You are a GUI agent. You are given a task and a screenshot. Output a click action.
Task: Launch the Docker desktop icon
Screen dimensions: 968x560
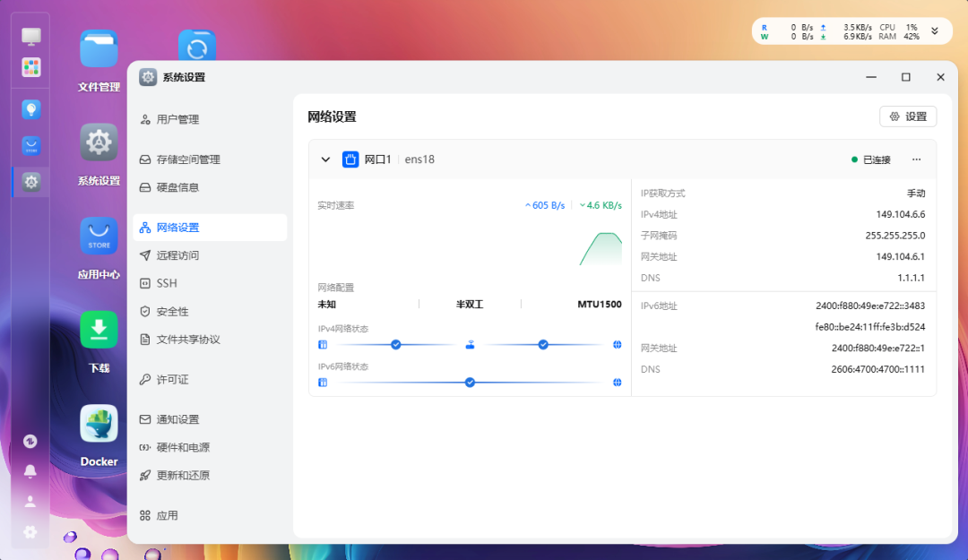point(99,424)
